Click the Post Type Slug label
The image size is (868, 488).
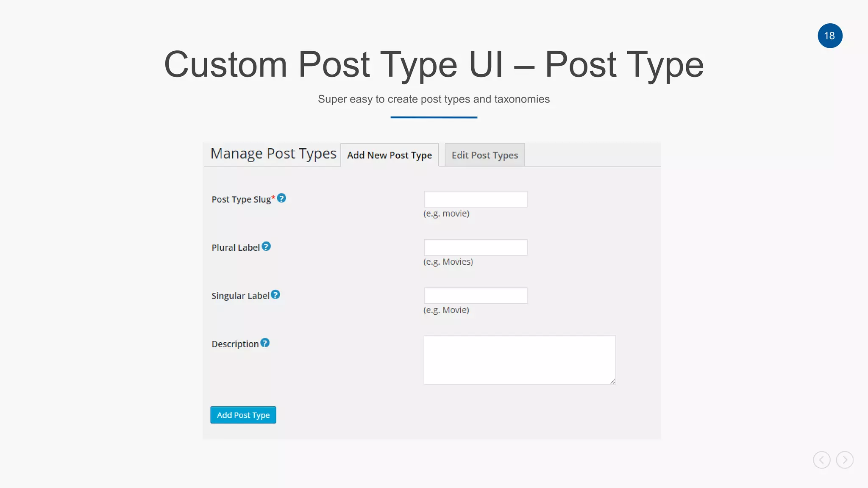click(x=241, y=199)
